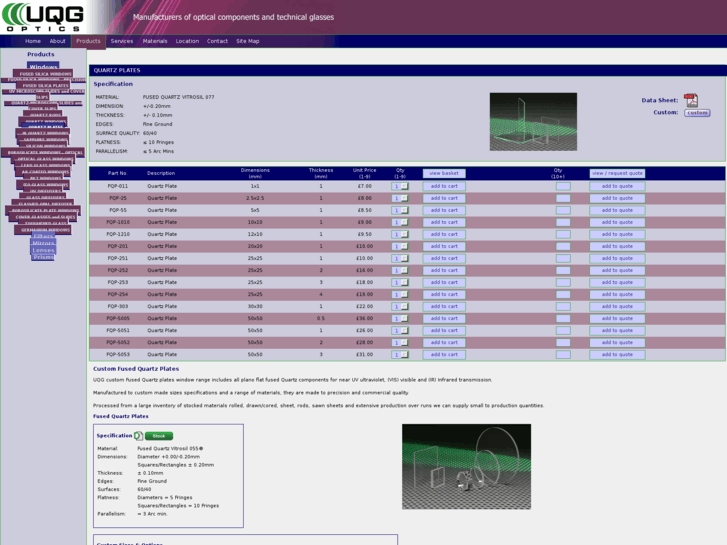Click the 10+ quantity field for FQP-1210
727x545 pixels.
tap(563, 235)
